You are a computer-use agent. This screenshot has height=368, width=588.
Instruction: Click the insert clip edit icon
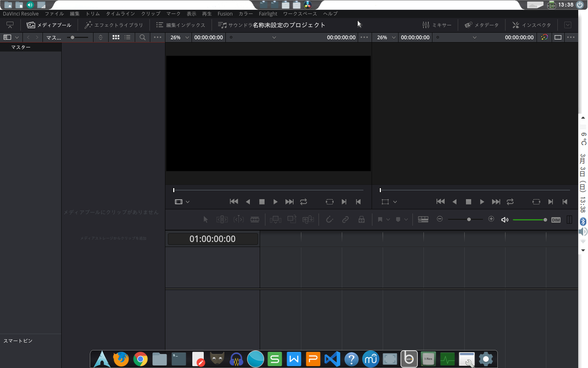(x=276, y=220)
